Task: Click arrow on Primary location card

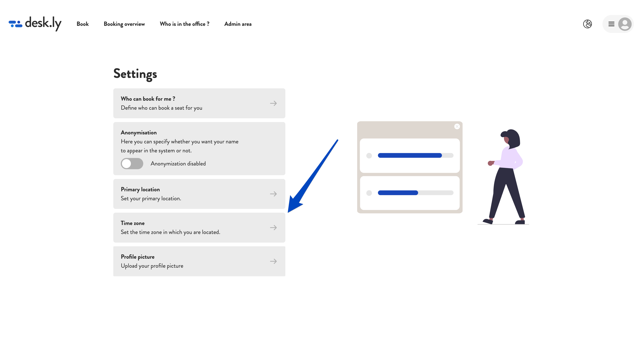Action: click(x=273, y=194)
